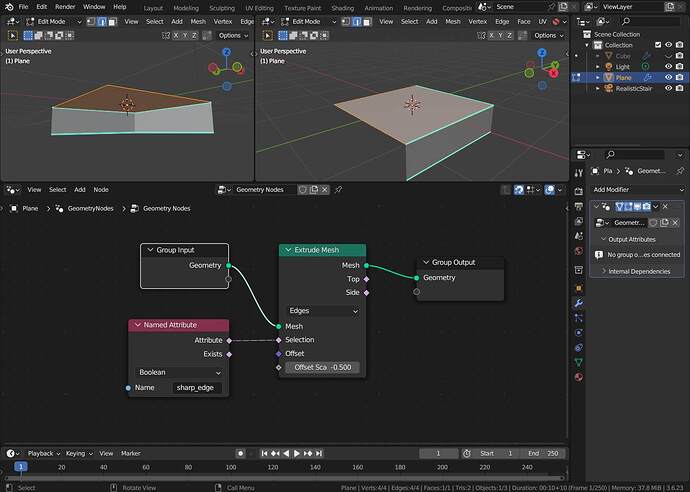Open the Tool properties tab

click(x=579, y=173)
